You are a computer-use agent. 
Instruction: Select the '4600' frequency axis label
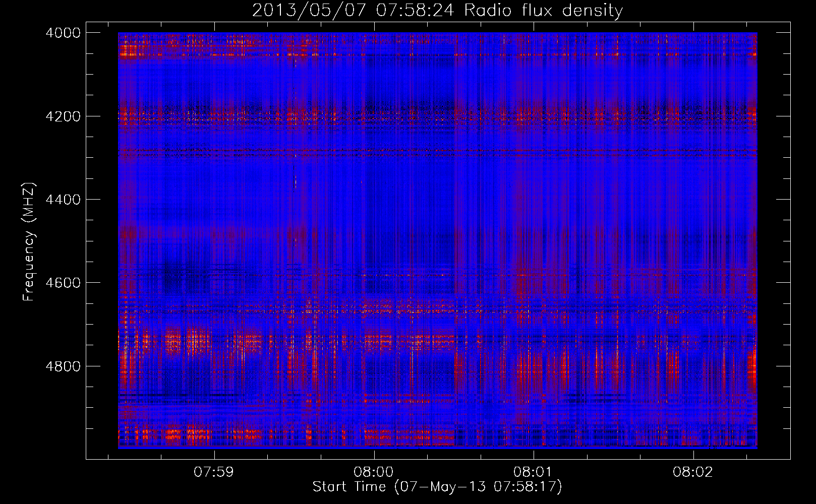(x=63, y=283)
